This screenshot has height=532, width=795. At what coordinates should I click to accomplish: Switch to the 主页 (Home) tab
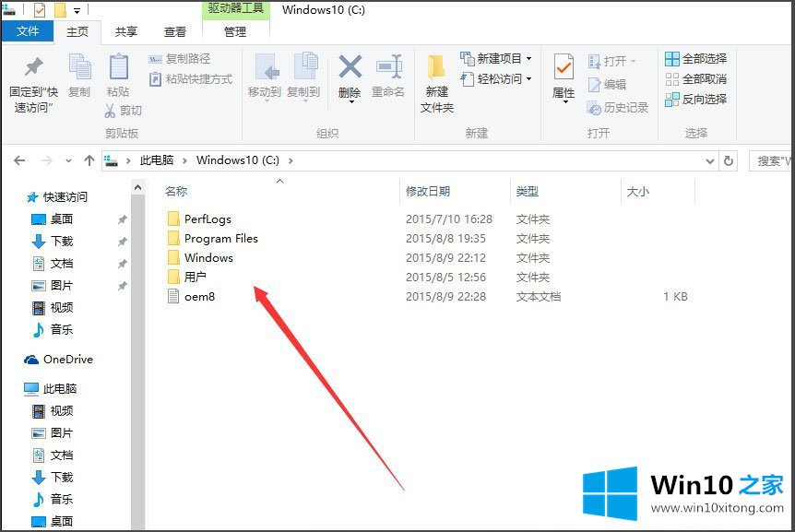click(77, 31)
